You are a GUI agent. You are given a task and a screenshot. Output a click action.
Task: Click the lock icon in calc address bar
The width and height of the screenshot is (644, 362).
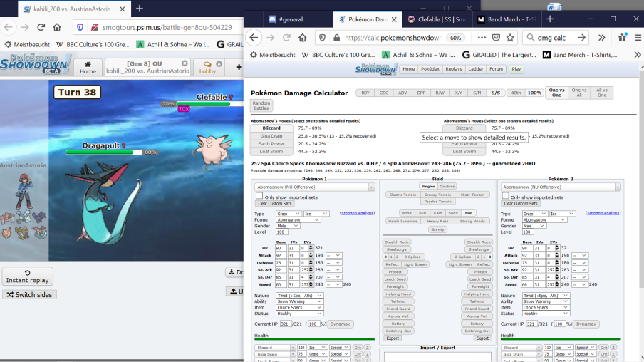click(x=336, y=38)
